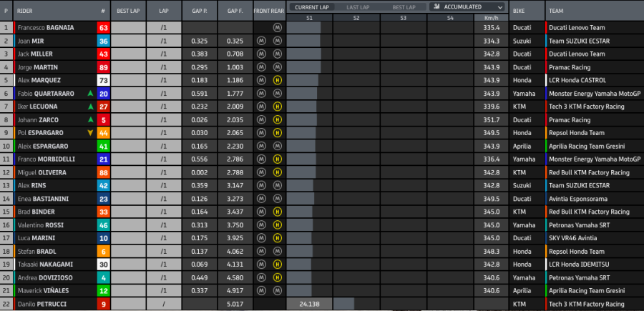The width and height of the screenshot is (644, 311).
Task: Click Petrucci's 24.138 sector time
Action: tap(309, 303)
